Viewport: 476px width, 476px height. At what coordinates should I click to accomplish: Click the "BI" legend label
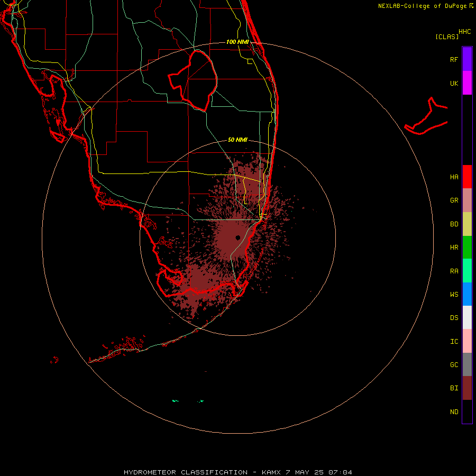click(454, 388)
